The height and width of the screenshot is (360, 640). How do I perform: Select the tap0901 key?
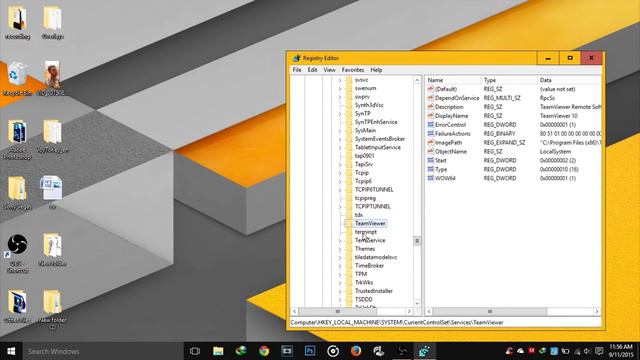point(364,156)
